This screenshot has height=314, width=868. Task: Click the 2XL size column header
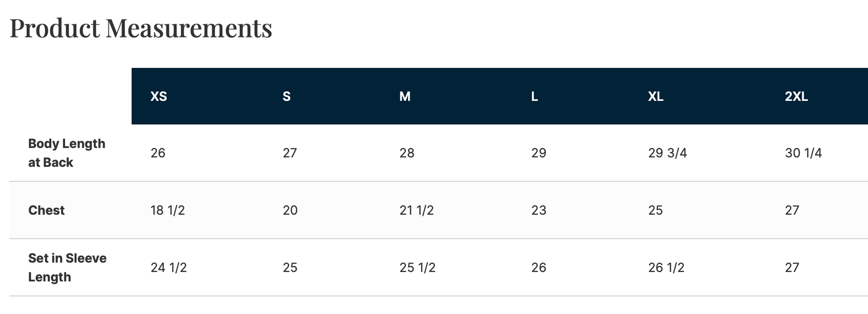pos(796,96)
